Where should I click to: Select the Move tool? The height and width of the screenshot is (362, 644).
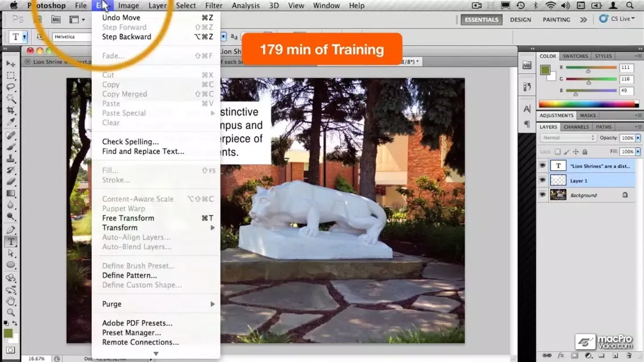(x=11, y=64)
